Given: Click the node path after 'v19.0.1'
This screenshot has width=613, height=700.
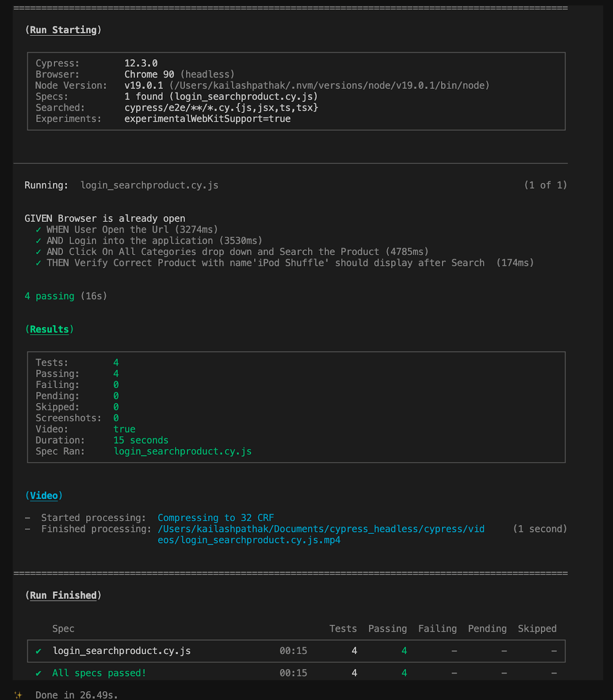Looking at the screenshot, I should pyautogui.click(x=329, y=85).
